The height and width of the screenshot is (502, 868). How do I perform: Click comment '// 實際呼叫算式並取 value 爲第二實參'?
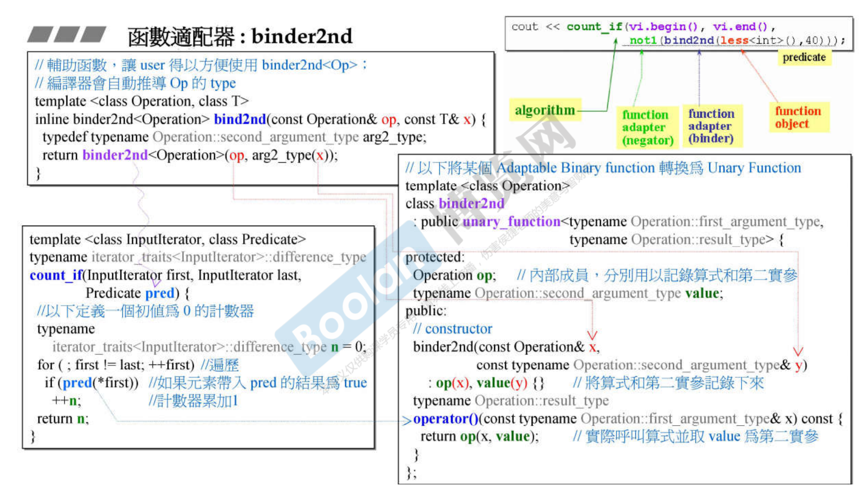pos(695,436)
